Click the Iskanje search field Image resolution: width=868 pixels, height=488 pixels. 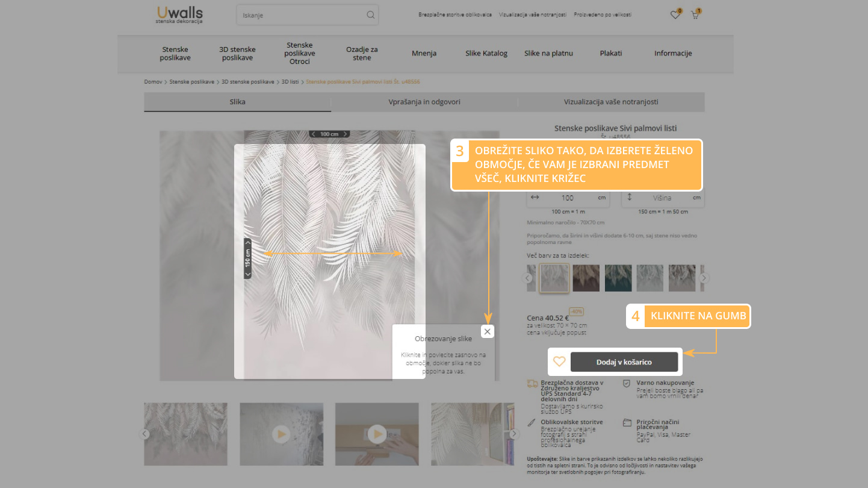pyautogui.click(x=301, y=15)
